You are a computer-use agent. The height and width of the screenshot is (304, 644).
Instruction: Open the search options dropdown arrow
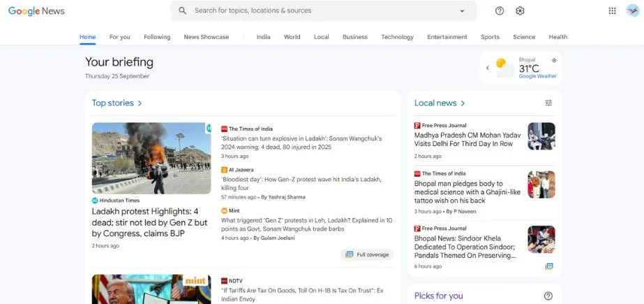(462, 11)
